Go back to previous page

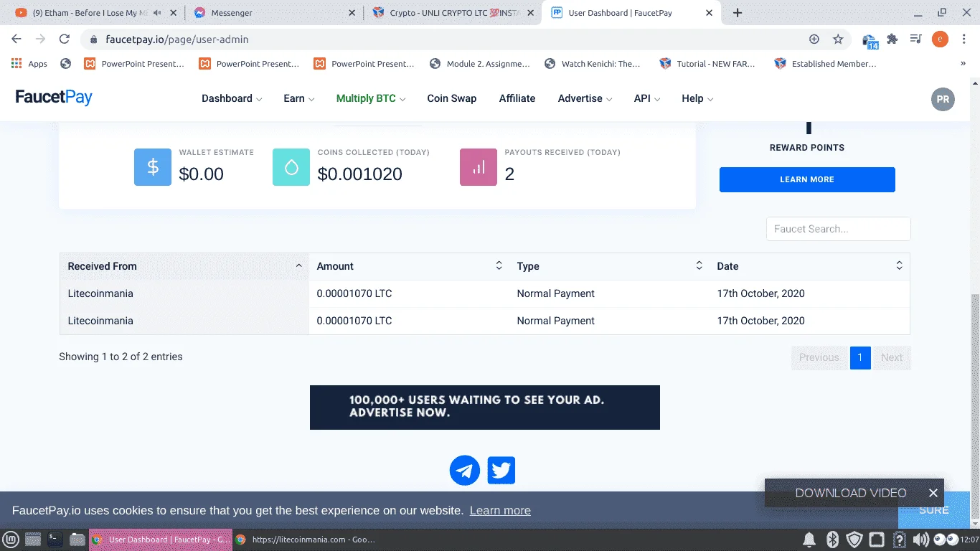[17, 39]
